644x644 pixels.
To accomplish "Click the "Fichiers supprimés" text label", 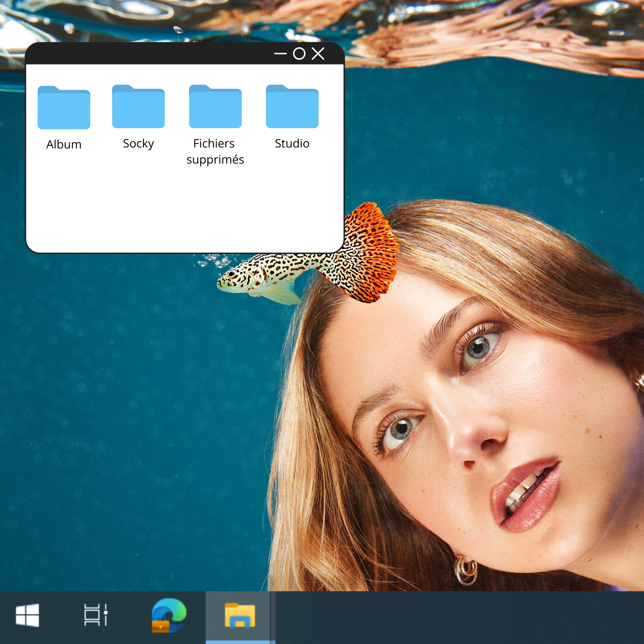I will pyautogui.click(x=215, y=152).
